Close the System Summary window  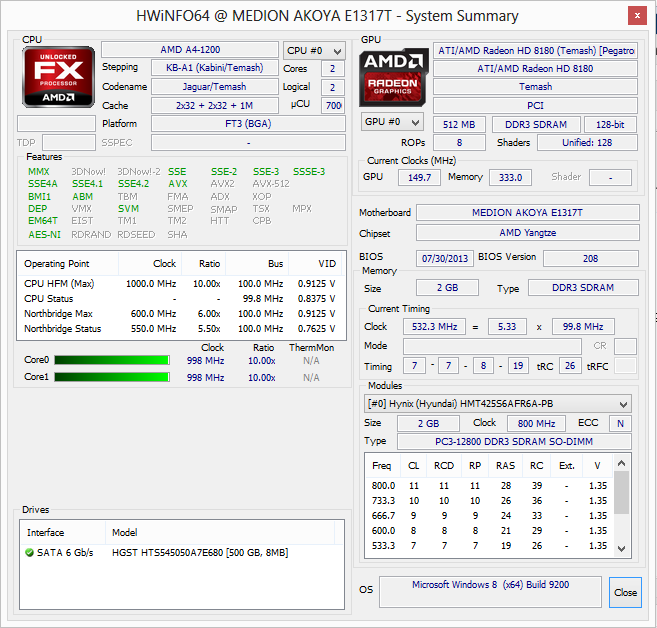pos(637,16)
